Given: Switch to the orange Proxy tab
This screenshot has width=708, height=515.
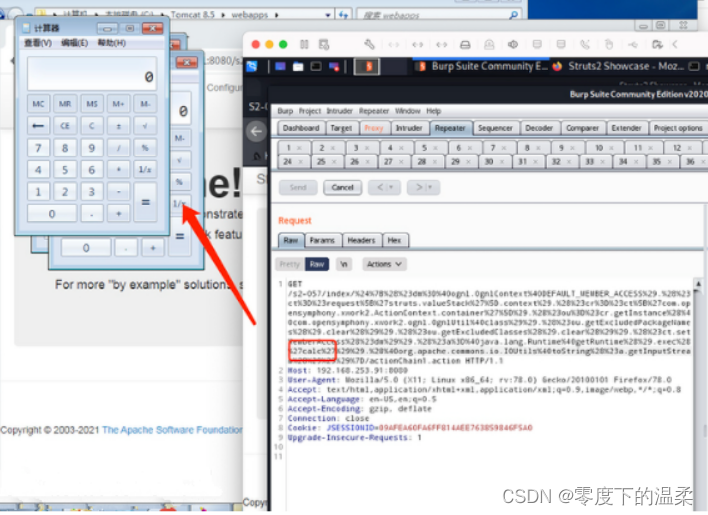Looking at the screenshot, I should coord(373,128).
